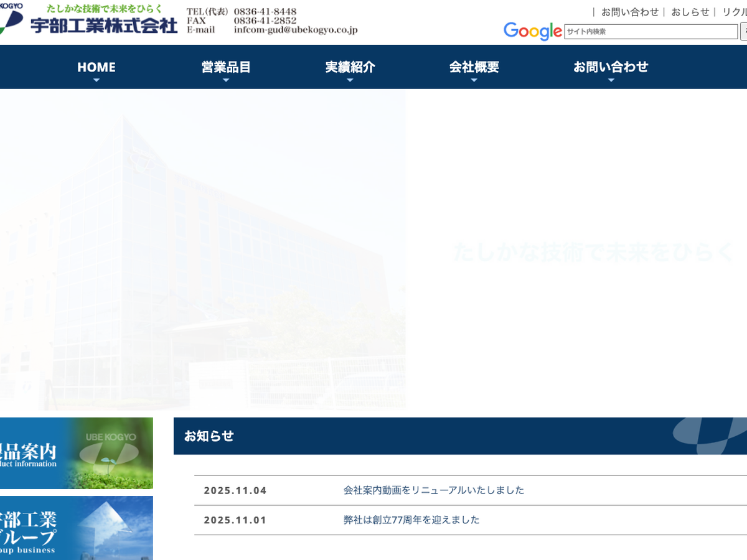Screen dimensions: 747x560
Task: Expand the arrow under HOME
Action: click(96, 80)
